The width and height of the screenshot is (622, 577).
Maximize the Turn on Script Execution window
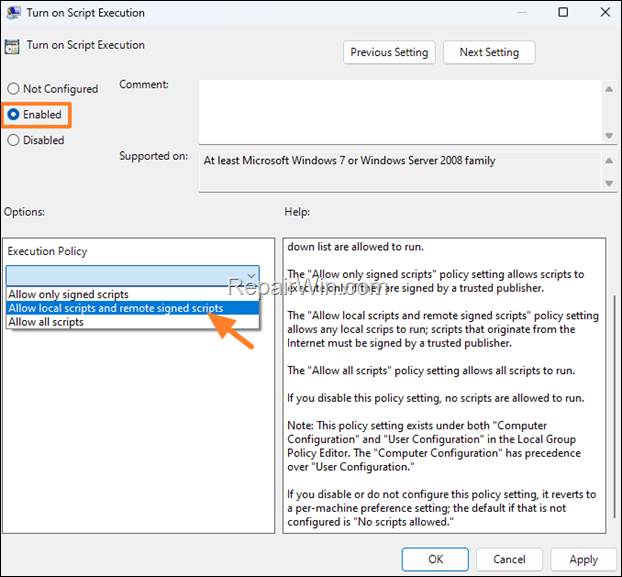[563, 12]
